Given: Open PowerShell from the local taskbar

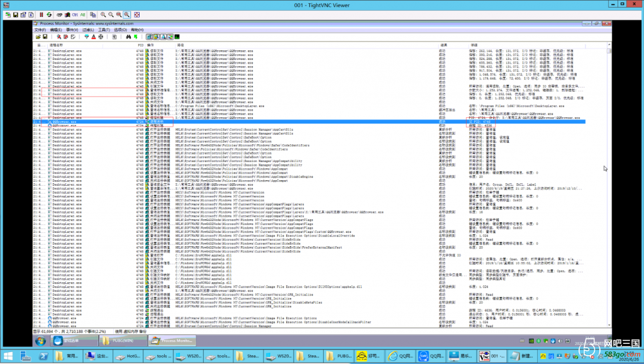Looking at the screenshot, I should [43, 356].
